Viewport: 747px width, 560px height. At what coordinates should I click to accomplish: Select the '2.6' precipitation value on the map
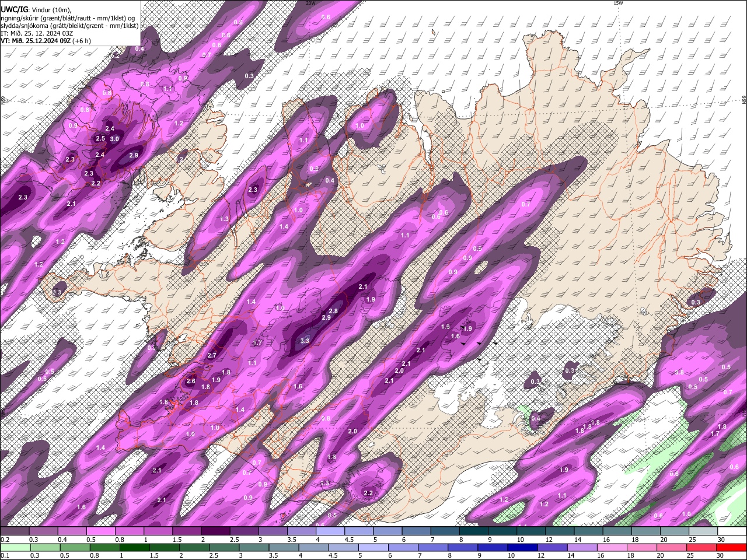click(x=191, y=381)
